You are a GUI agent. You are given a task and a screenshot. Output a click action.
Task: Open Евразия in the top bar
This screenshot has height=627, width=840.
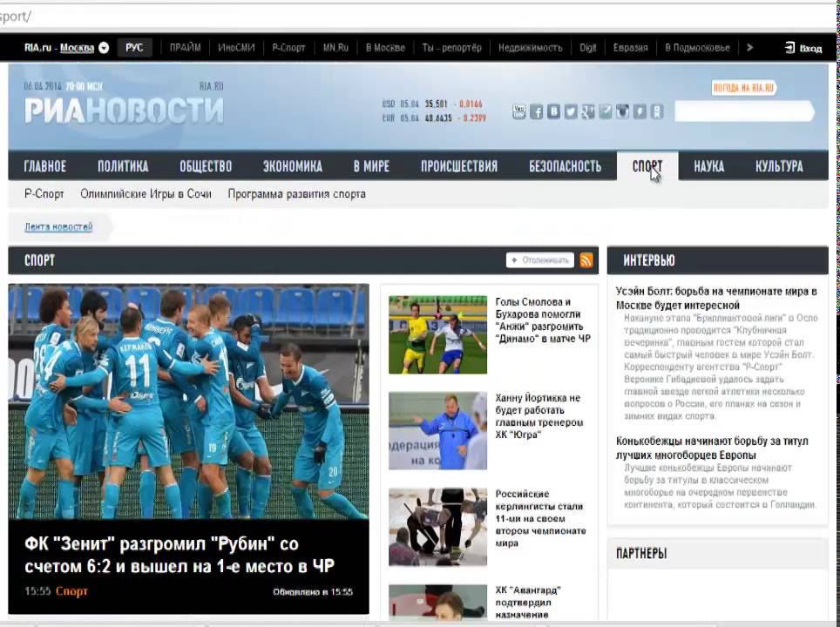[631, 48]
